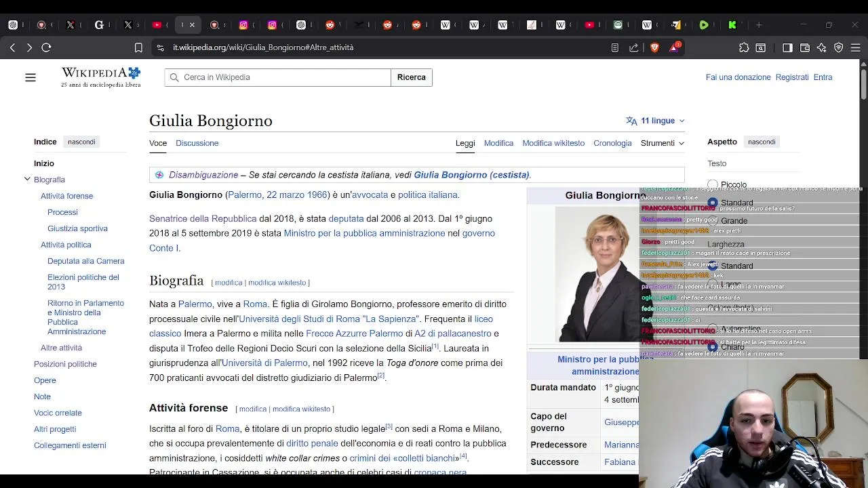Click the Wikipedia logo

101,77
